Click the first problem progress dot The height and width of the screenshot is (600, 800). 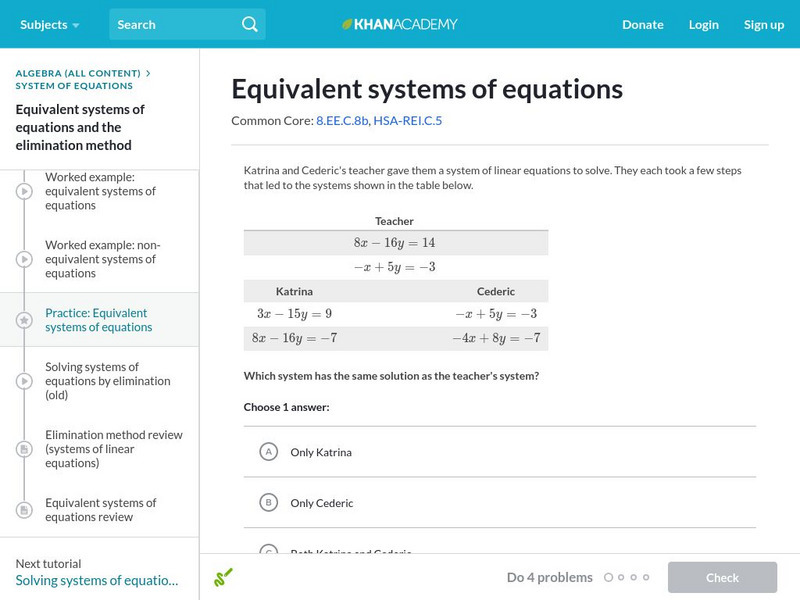tap(608, 577)
